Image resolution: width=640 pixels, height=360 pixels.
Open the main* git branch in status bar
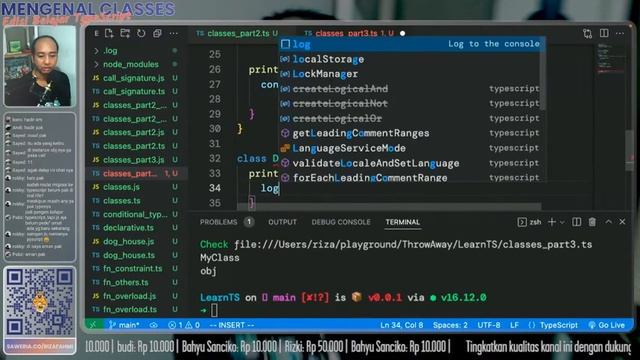[124, 325]
